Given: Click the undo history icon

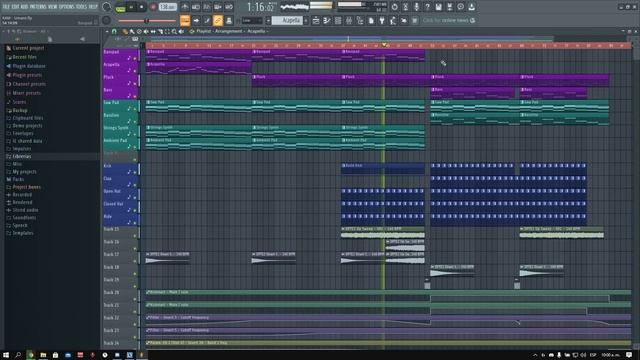Looking at the screenshot, I should click(x=394, y=7).
